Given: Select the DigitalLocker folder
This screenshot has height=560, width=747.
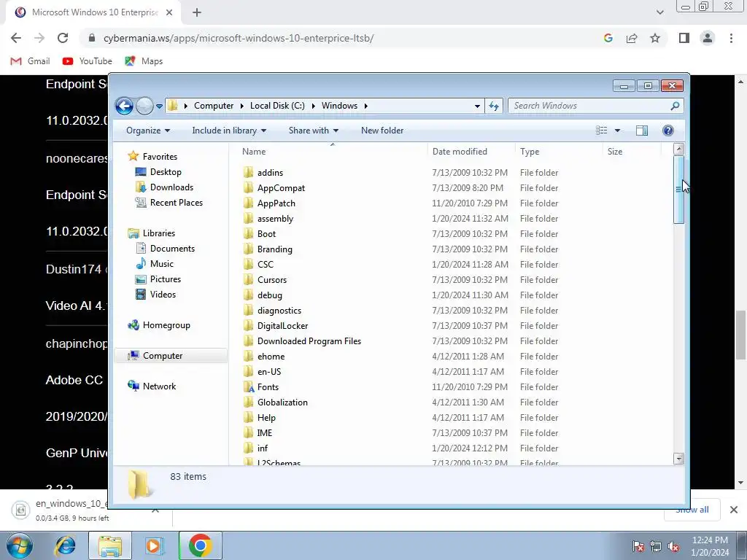Looking at the screenshot, I should coord(282,326).
